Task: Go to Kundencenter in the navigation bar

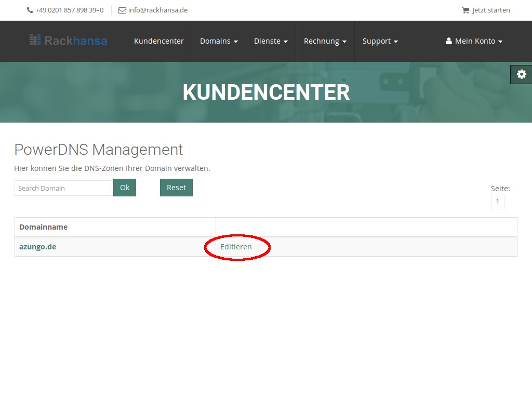Action: click(x=158, y=41)
